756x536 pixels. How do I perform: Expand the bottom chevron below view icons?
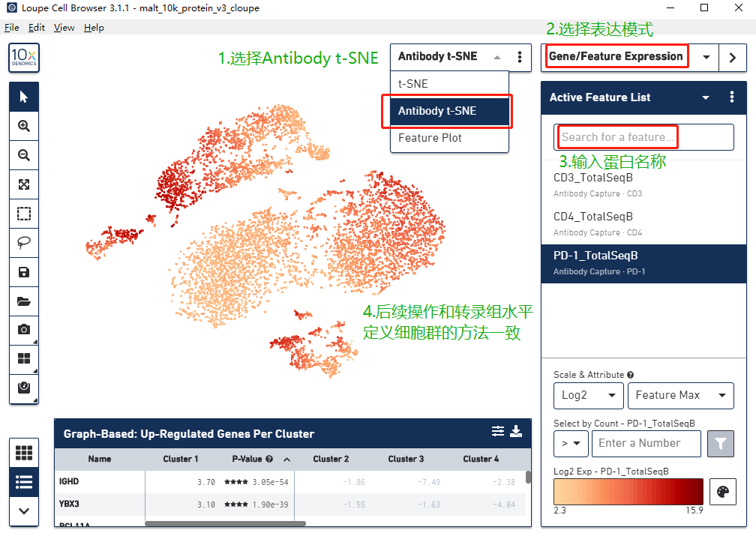click(x=24, y=511)
